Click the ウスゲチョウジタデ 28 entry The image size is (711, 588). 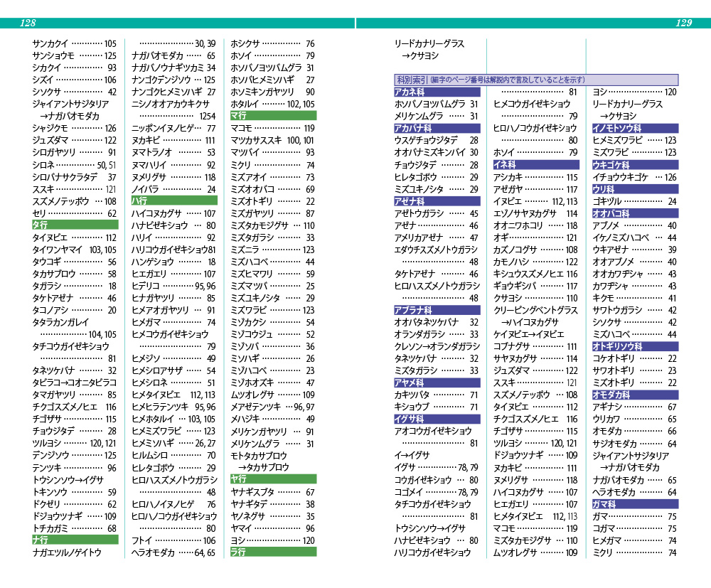(437, 140)
